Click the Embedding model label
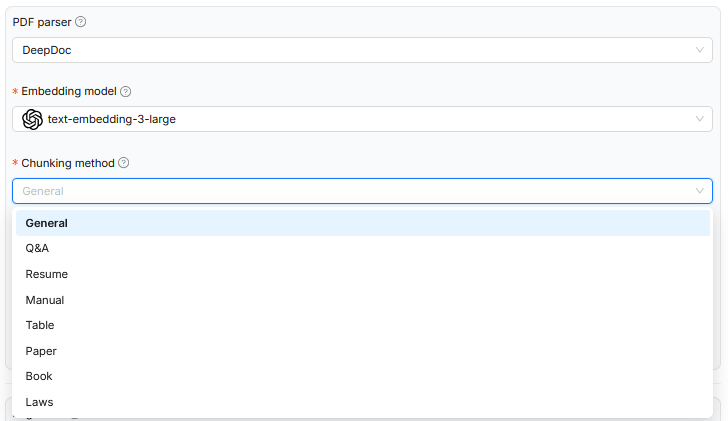The width and height of the screenshot is (728, 421). point(69,91)
